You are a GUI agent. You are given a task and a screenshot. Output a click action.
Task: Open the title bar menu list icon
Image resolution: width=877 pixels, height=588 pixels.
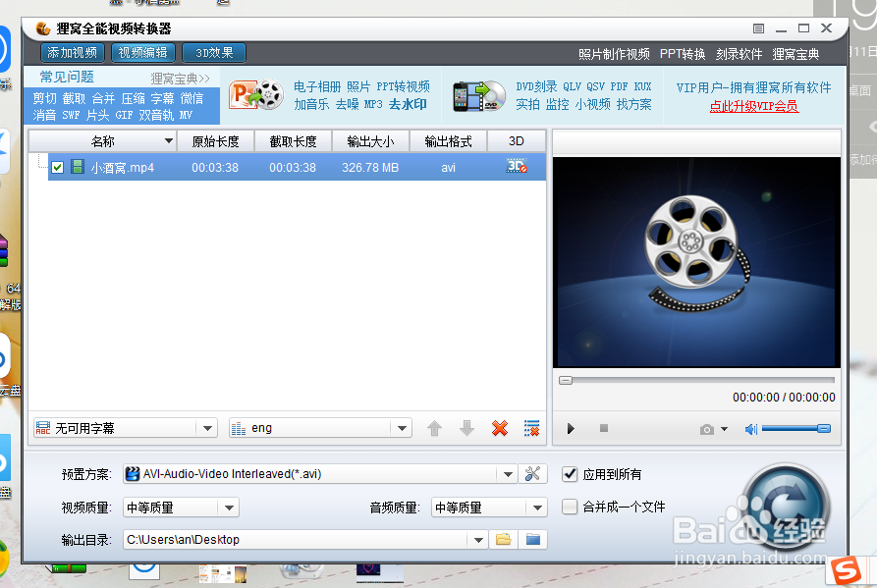coord(758,28)
